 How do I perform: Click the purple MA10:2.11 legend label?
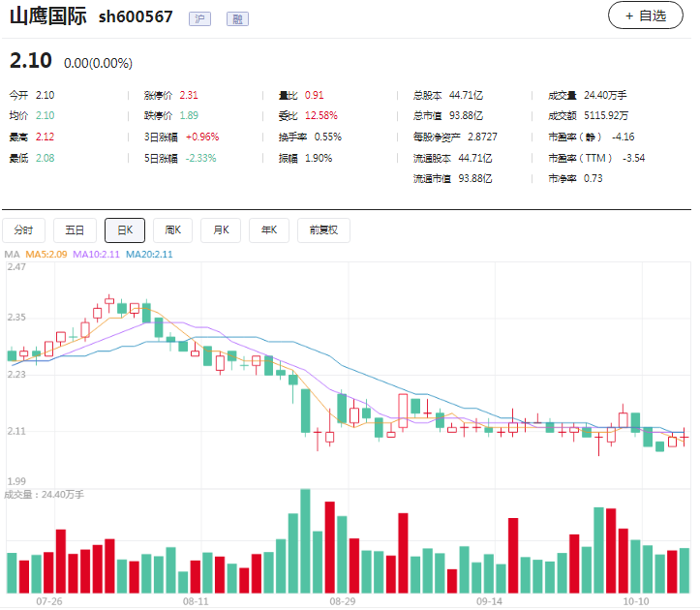pos(96,255)
